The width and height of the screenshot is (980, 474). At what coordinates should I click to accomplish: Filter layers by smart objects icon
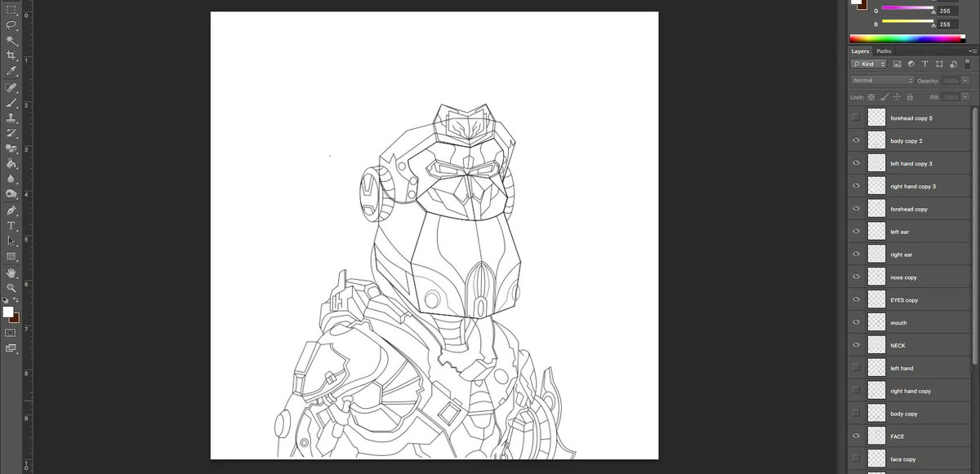952,64
